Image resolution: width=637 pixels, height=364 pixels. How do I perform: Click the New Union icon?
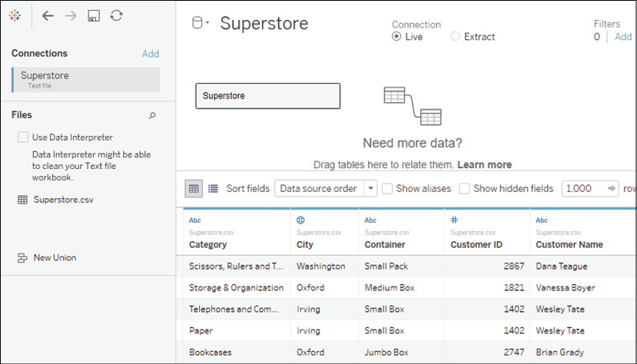[x=22, y=258]
